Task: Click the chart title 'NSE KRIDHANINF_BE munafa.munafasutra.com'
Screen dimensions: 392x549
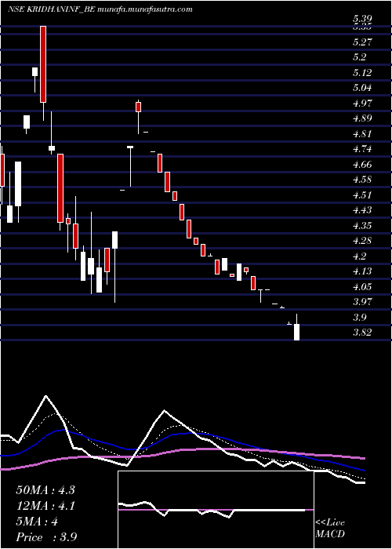Action: point(100,9)
